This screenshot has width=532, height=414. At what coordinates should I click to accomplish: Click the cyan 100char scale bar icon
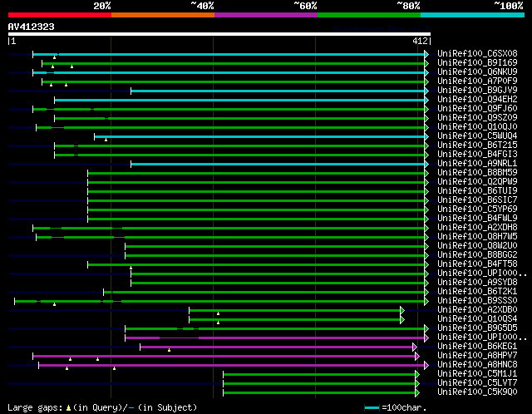372,407
